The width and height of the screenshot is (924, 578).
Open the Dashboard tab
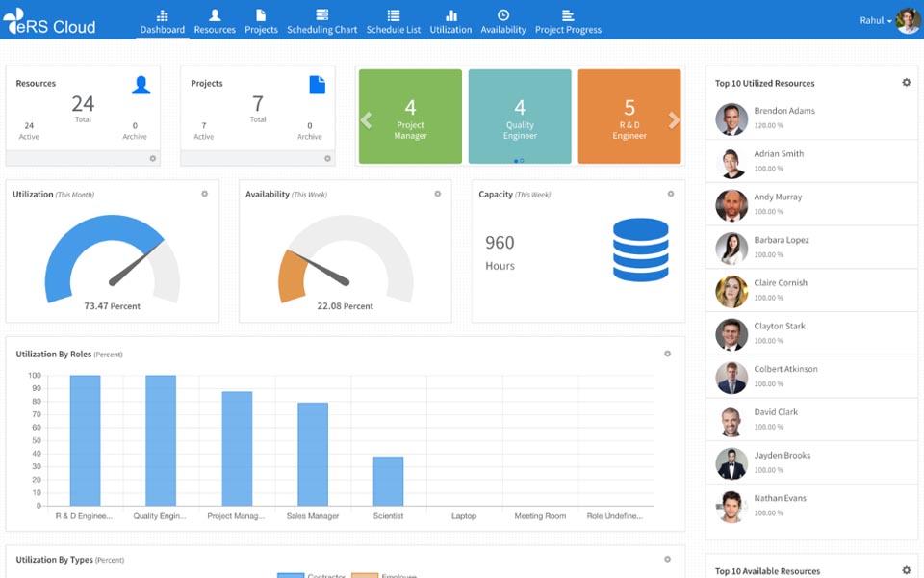pyautogui.click(x=162, y=22)
